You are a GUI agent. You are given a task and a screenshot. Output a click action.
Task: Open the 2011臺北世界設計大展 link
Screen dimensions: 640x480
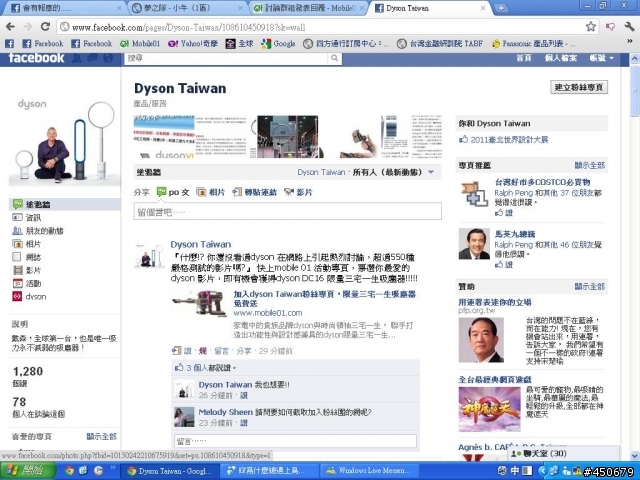509,140
